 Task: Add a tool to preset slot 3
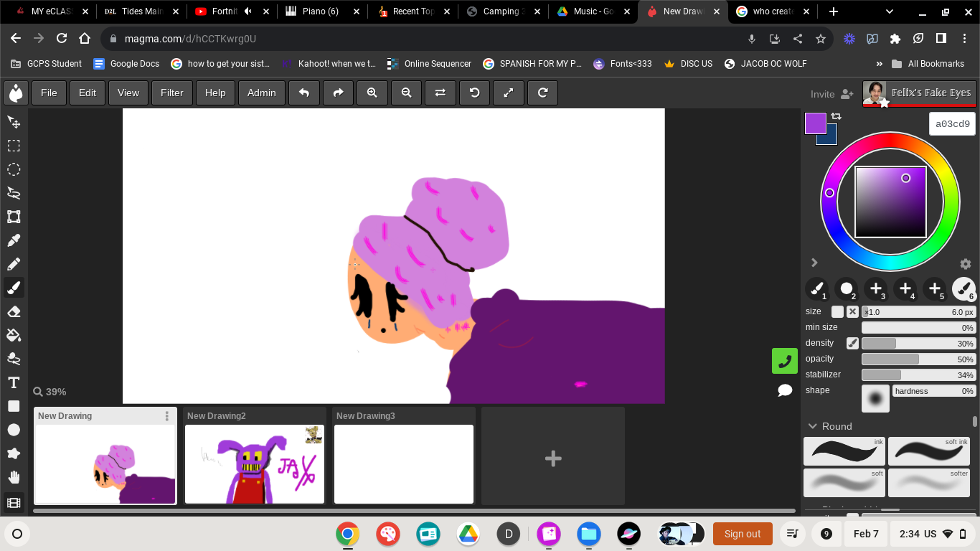(x=875, y=289)
